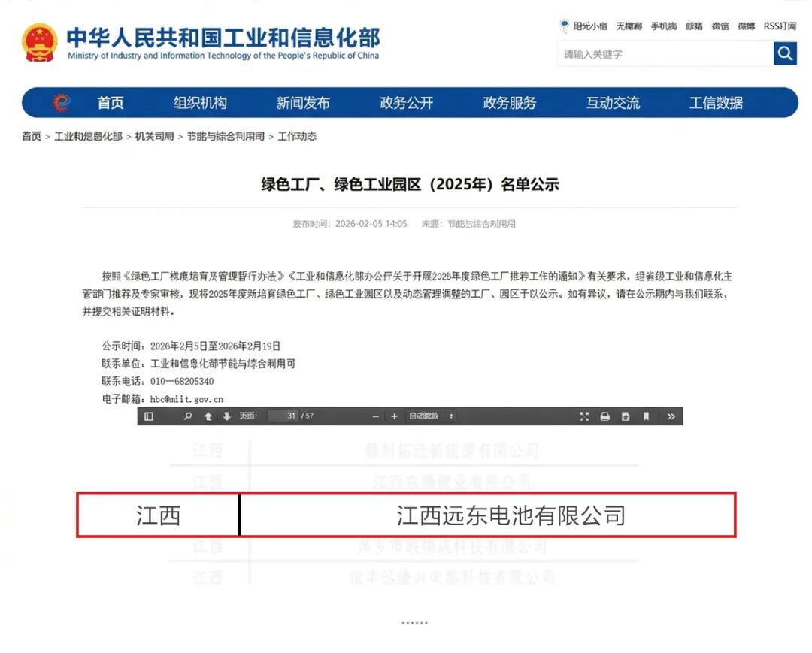Click the PDF bookmark current view icon
This screenshot has height=653, width=812.
(645, 416)
